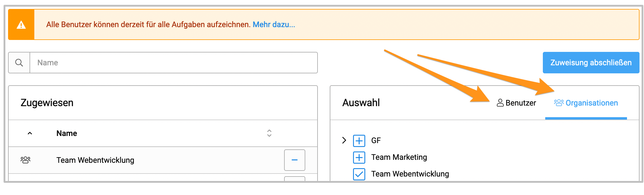This screenshot has height=195, width=644.
Task: Remove Team Webentwicklung via minus button
Action: coord(295,160)
